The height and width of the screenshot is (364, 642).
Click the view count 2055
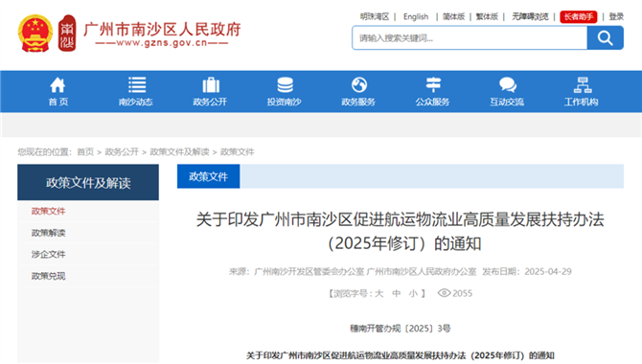pos(462,293)
